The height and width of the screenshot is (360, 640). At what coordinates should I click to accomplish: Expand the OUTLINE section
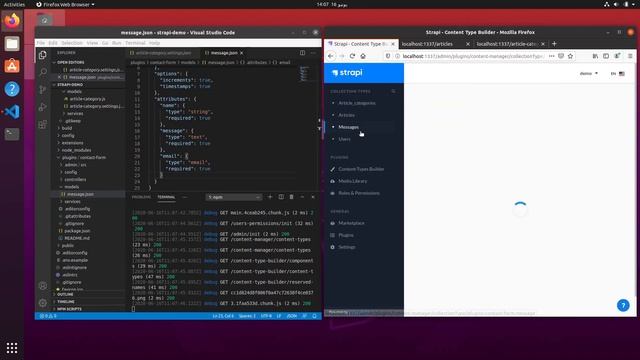point(65,294)
